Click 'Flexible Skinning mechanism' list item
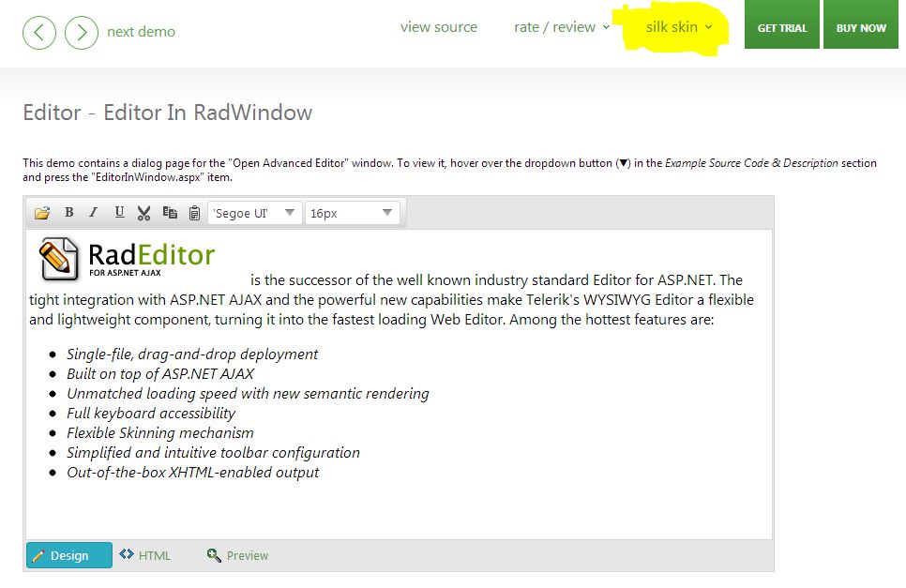The height and width of the screenshot is (588, 906). 160,432
